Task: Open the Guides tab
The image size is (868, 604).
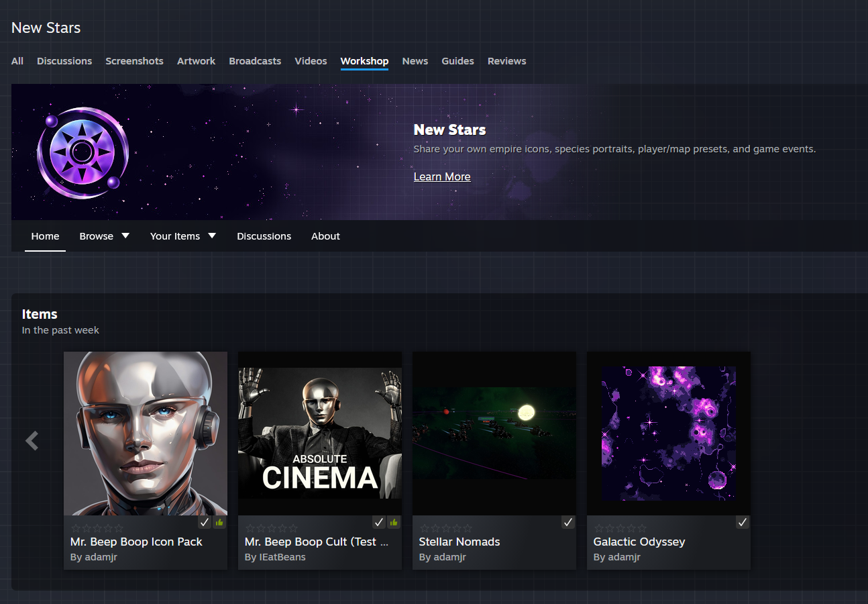Action: pos(457,61)
